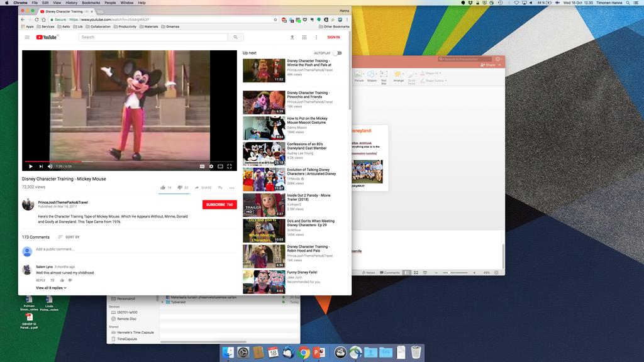Skip to the next video in player
The image size is (644, 362).
(41, 166)
